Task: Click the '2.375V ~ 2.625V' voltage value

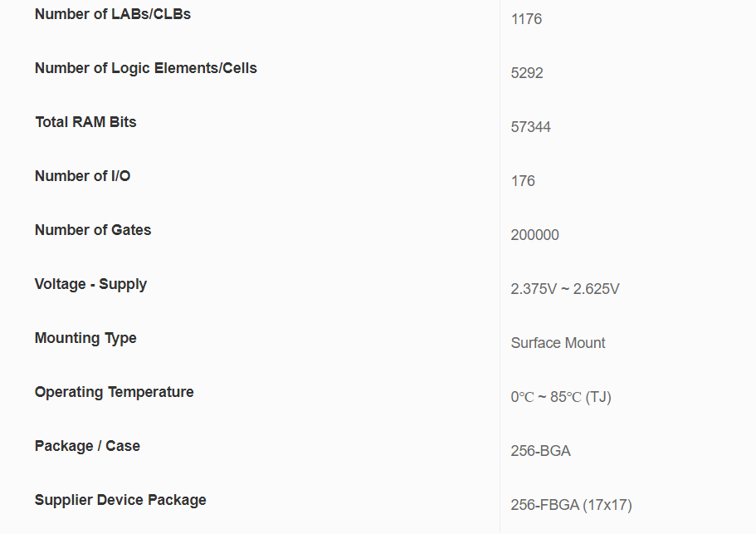Action: point(565,289)
